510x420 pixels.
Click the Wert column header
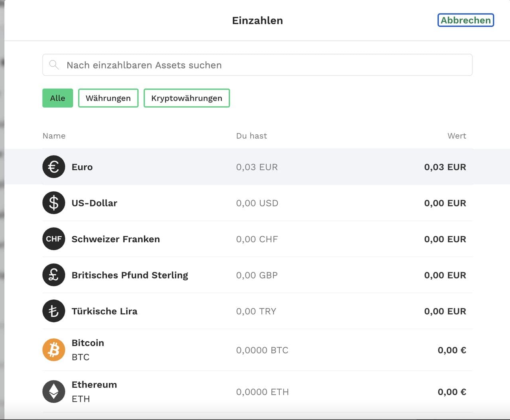pos(456,136)
